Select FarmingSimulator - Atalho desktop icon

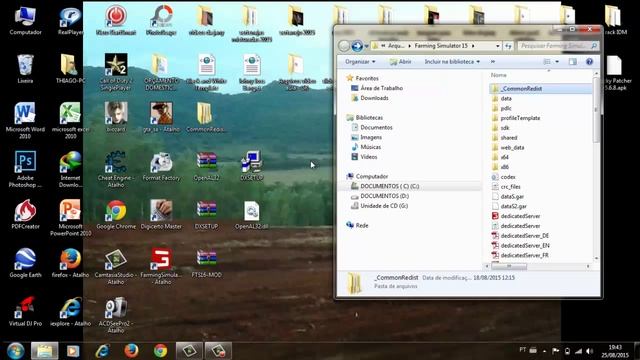tap(161, 267)
